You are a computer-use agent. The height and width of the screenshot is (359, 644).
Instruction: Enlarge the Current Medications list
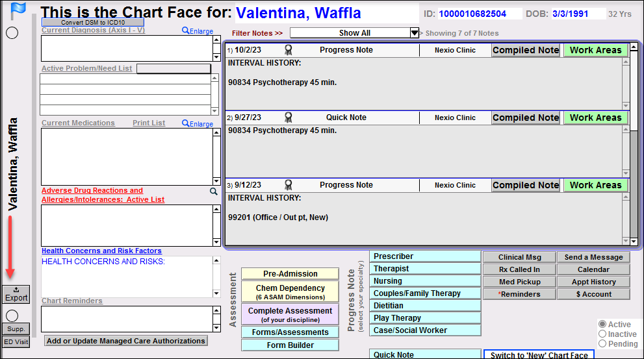198,123
